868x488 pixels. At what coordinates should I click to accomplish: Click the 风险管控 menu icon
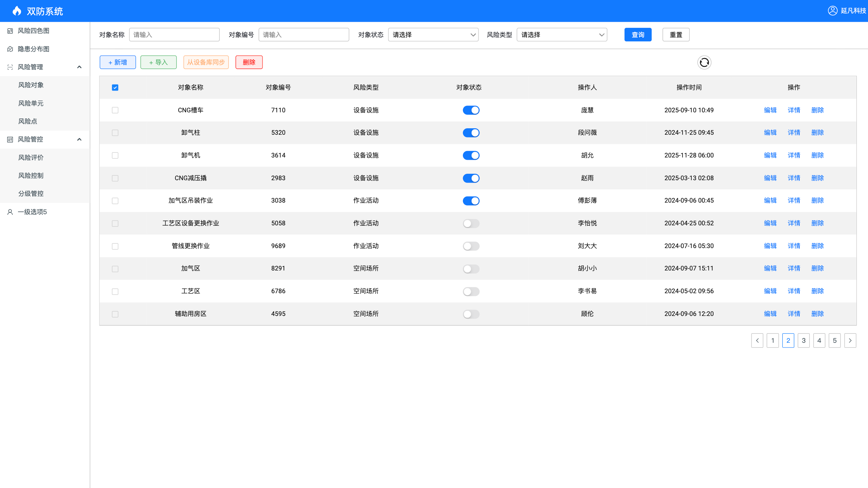click(x=10, y=139)
